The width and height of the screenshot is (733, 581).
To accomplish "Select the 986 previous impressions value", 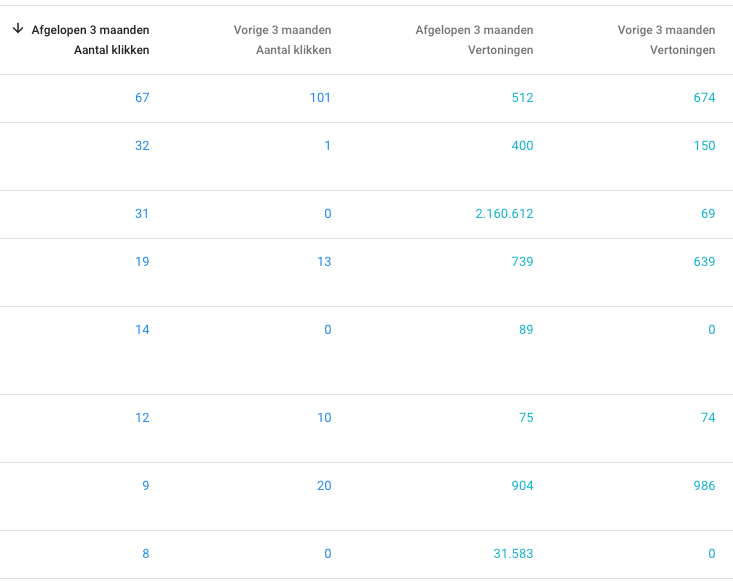I will [704, 486].
